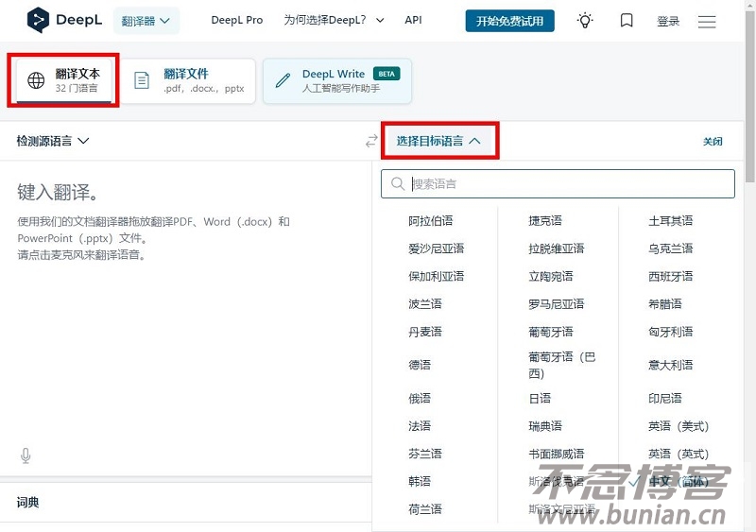Click the 登录 login link
This screenshot has height=532, width=756.
click(668, 21)
